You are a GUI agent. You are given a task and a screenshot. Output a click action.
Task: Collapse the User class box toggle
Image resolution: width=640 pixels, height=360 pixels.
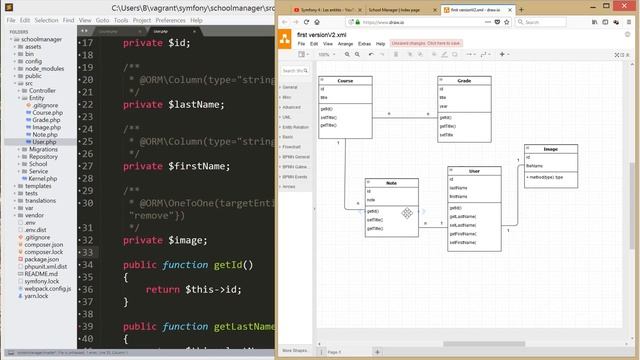(451, 170)
